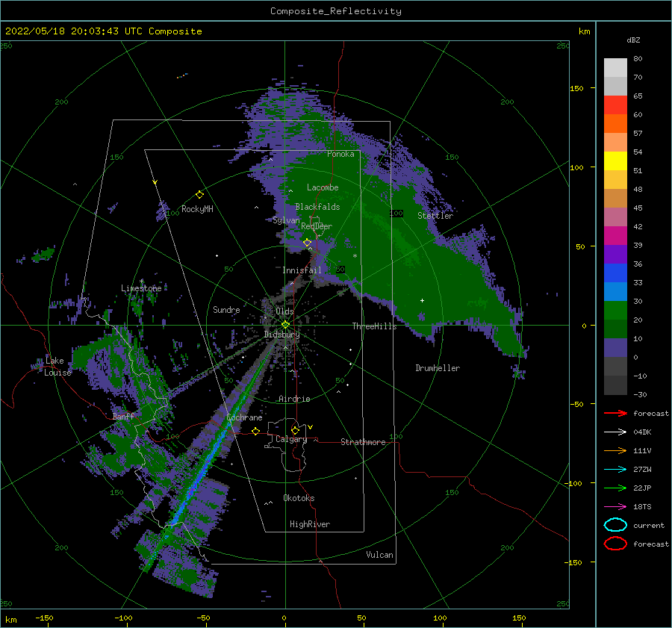This screenshot has width=672, height=628.
Task: Click the Lake Louise label
Action: click(57, 367)
